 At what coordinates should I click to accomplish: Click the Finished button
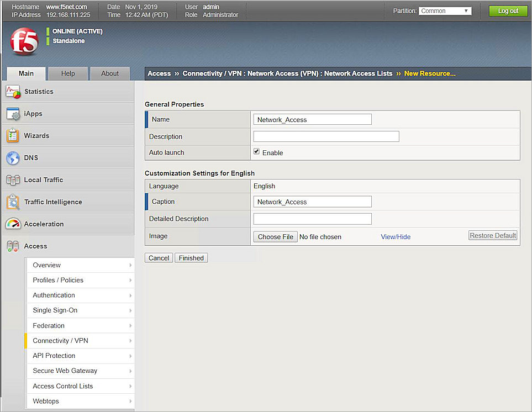[191, 257]
